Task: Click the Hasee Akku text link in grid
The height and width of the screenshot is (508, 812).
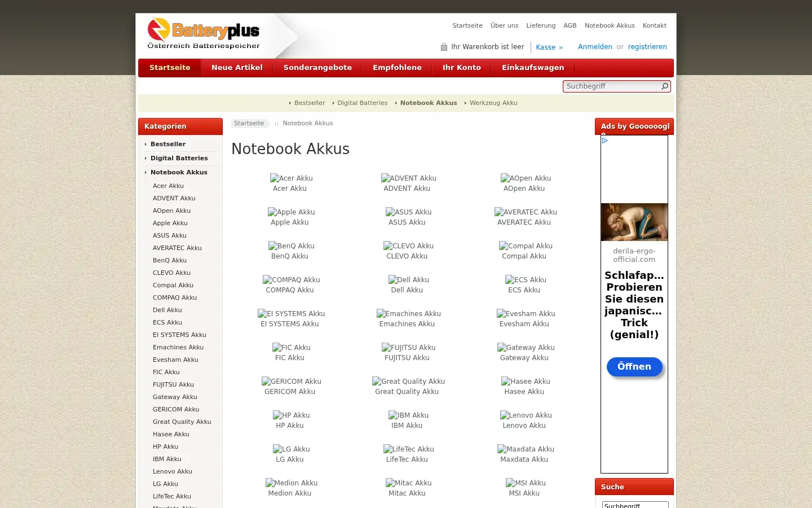Action: point(524,392)
